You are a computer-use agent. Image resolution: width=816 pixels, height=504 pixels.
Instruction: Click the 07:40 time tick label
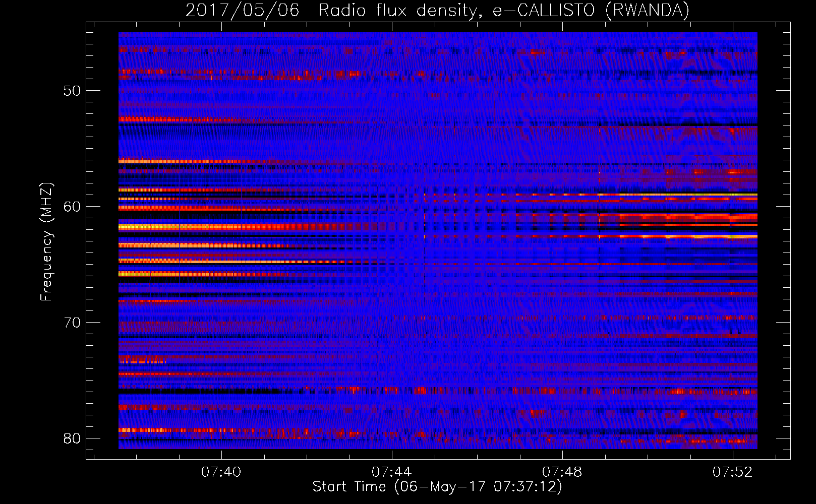click(221, 472)
